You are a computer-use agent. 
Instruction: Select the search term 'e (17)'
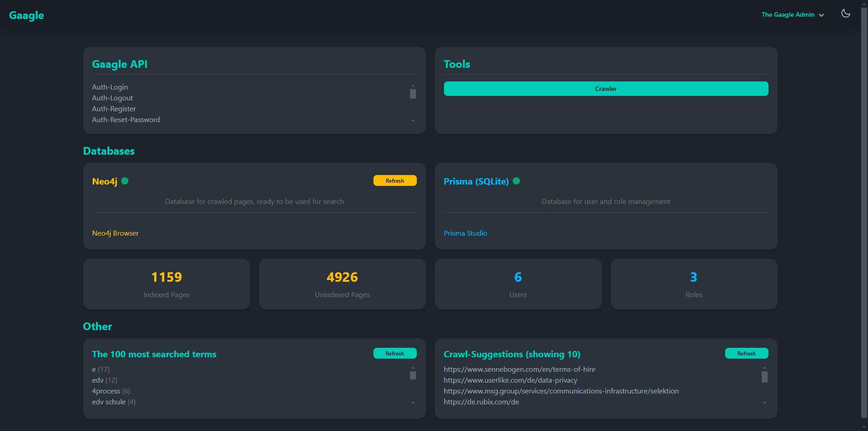(x=101, y=369)
